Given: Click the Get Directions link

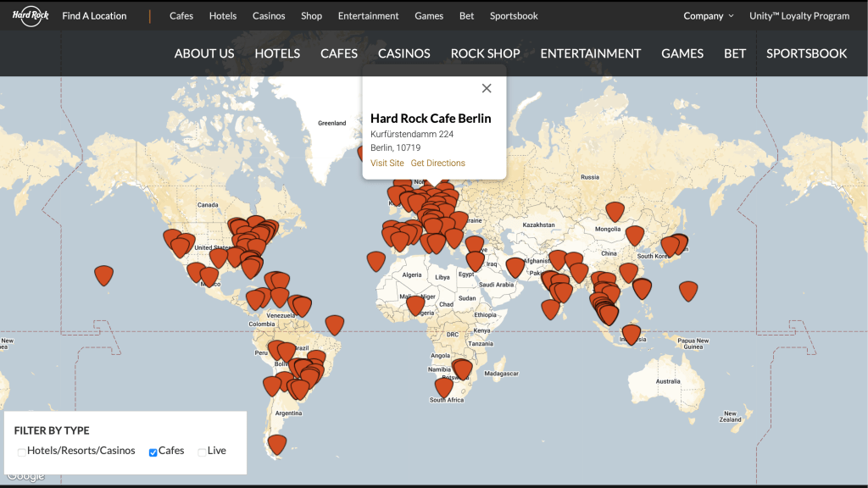Looking at the screenshot, I should point(437,164).
